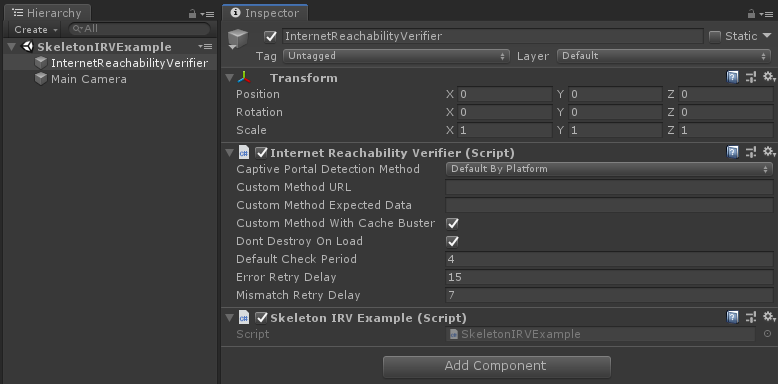Viewport: 778px width, 384px height.
Task: Open Transform component preset icon
Action: tap(751, 77)
